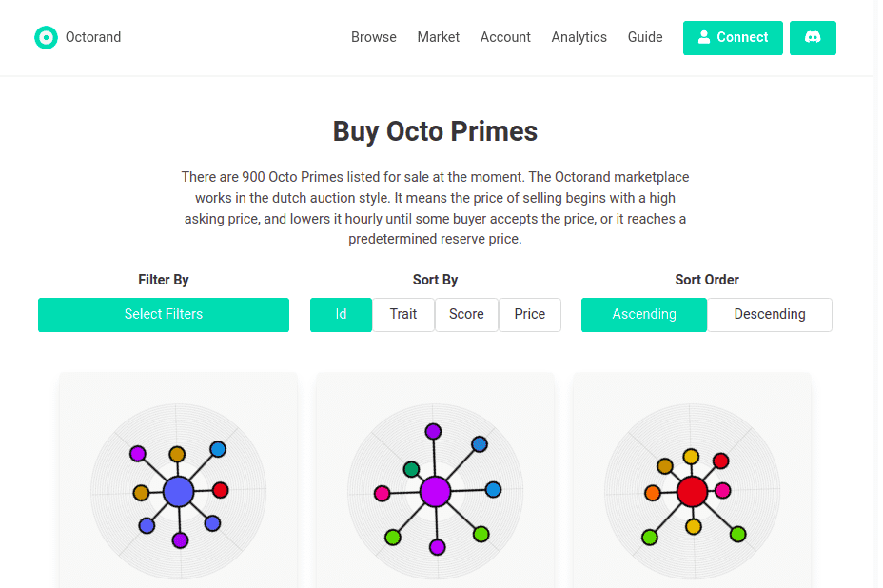Open the Discord link icon button
This screenshot has width=883, height=588.
813,38
